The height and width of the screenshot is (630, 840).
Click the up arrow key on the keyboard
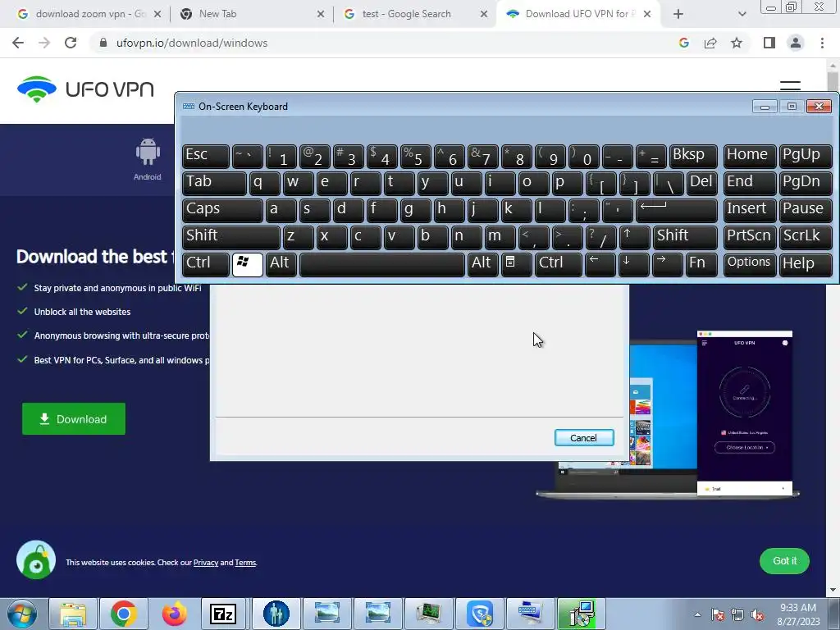coord(634,238)
